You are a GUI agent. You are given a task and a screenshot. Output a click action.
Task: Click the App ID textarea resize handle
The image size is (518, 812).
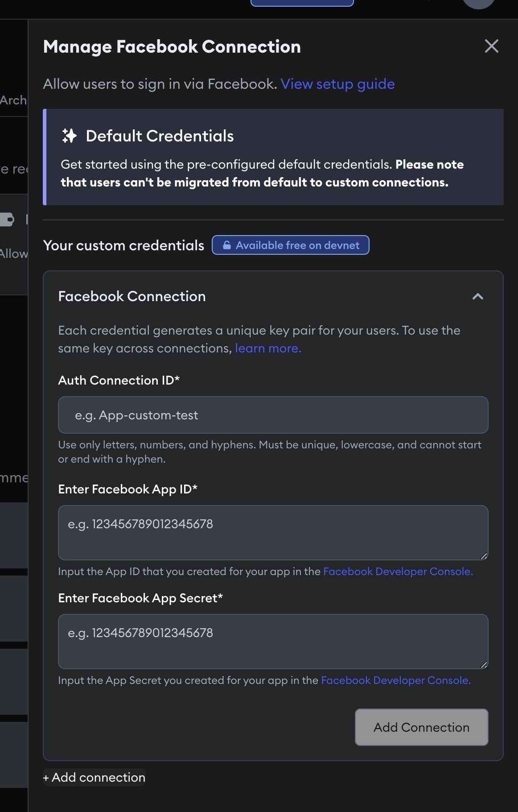tap(484, 556)
